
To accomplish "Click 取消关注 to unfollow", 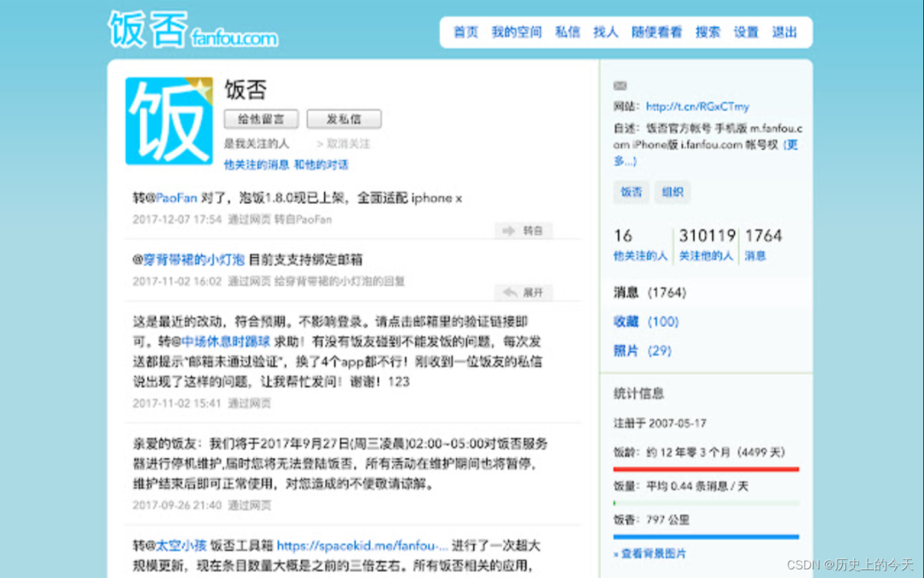I will pyautogui.click(x=344, y=144).
